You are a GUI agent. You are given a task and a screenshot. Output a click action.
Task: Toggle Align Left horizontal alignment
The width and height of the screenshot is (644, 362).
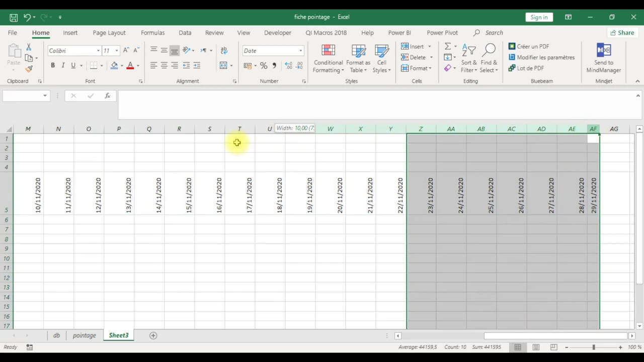[153, 65]
